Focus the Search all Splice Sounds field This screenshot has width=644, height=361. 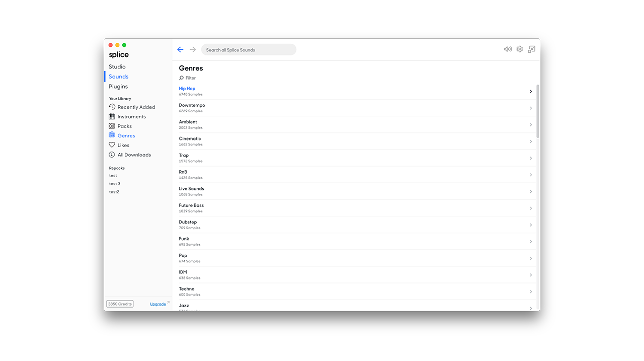249,50
